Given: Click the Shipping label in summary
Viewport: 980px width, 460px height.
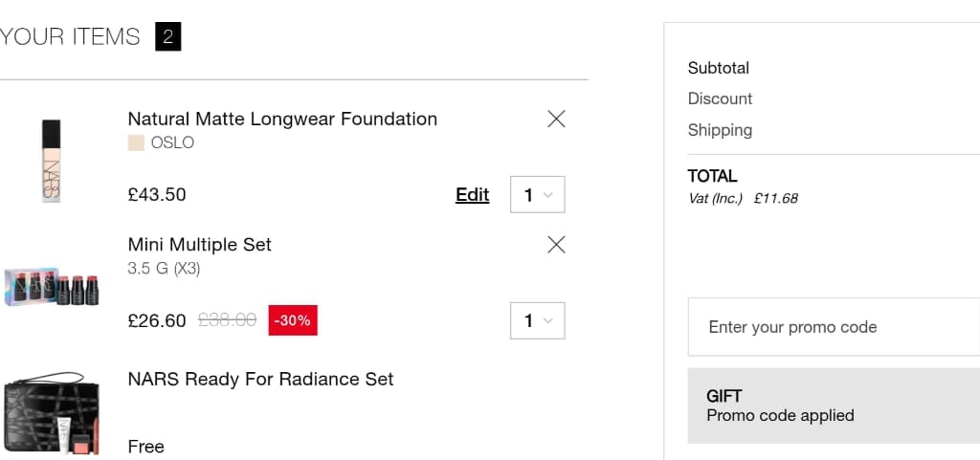Looking at the screenshot, I should (x=720, y=130).
